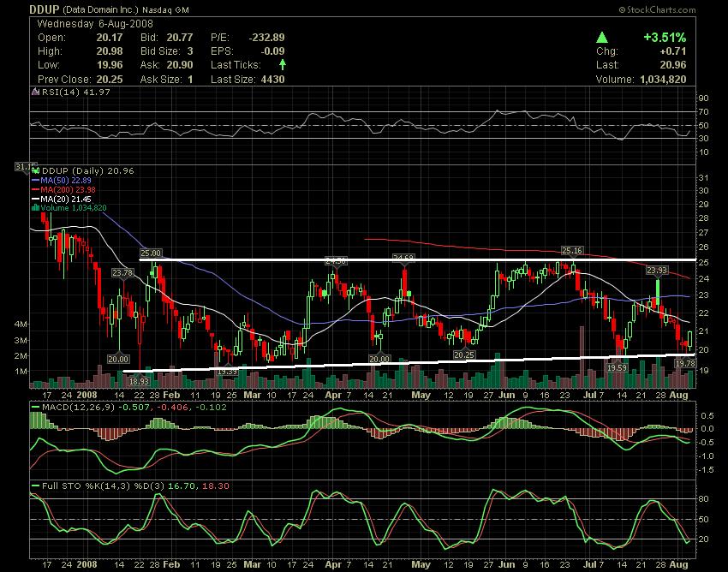Click the EPS value -0.09
Viewport: 728px width, 572px height.
[x=273, y=51]
